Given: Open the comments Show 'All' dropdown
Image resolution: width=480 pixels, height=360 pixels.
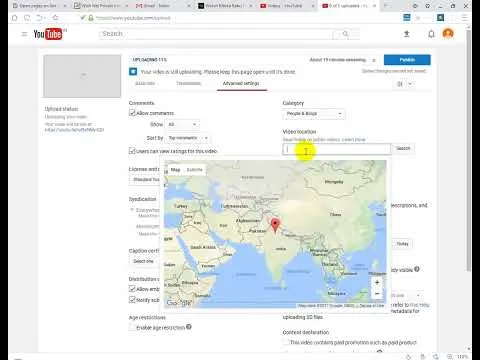Looking at the screenshot, I should click(x=182, y=124).
